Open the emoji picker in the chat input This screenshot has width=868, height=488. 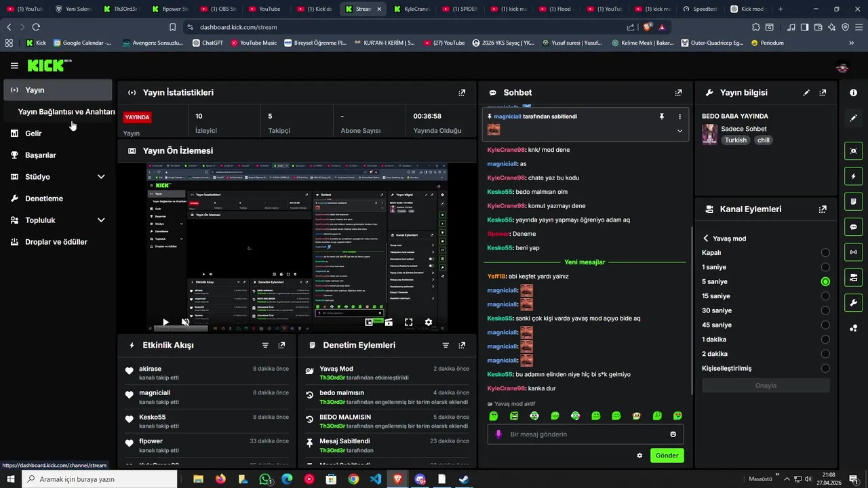point(673,434)
